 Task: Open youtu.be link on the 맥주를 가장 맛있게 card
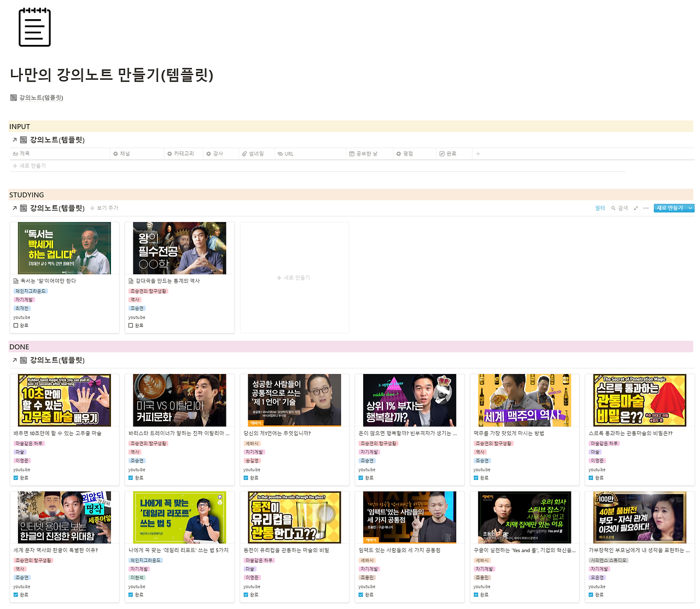point(482,470)
